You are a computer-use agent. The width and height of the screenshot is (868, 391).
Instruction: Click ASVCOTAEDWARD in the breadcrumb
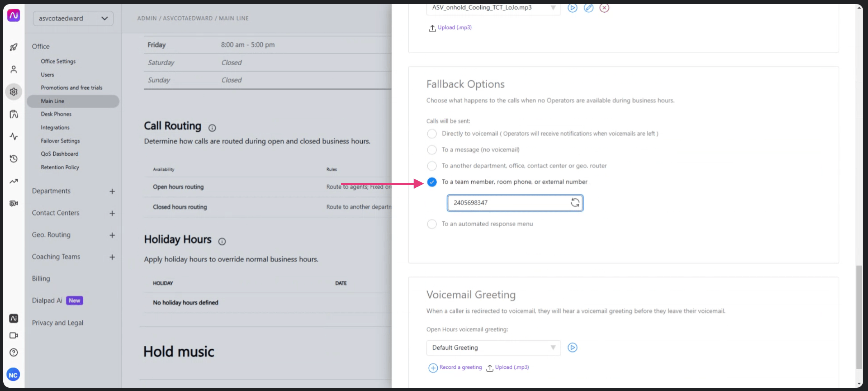tap(188, 18)
